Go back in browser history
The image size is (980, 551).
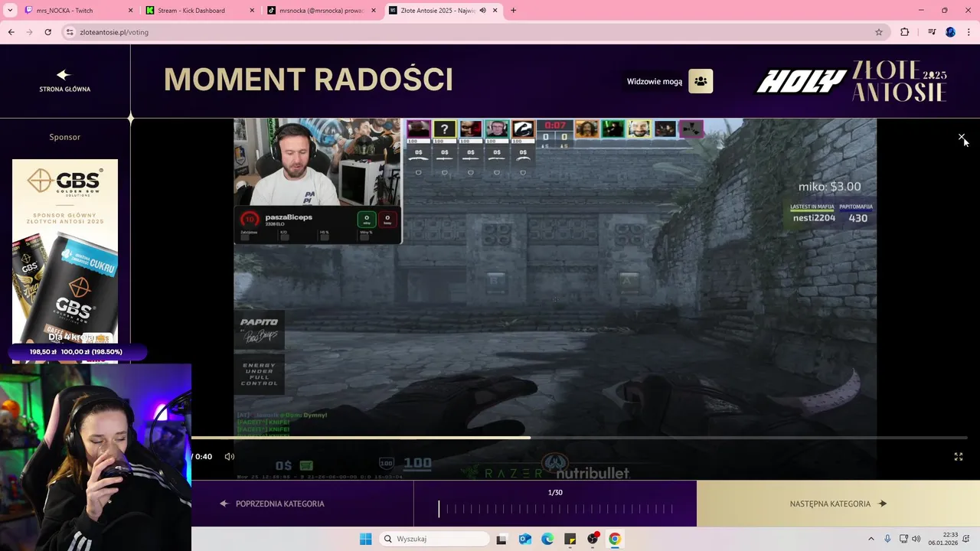(11, 32)
